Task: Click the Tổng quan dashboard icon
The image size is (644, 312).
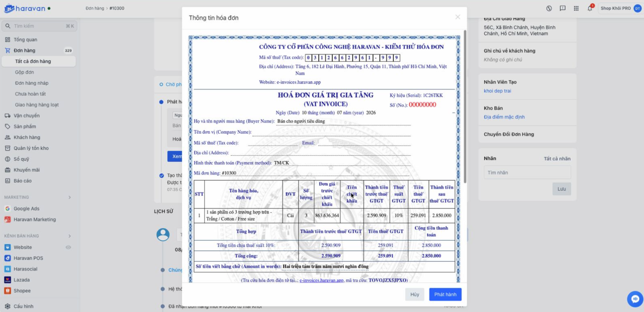Action: click(8, 40)
